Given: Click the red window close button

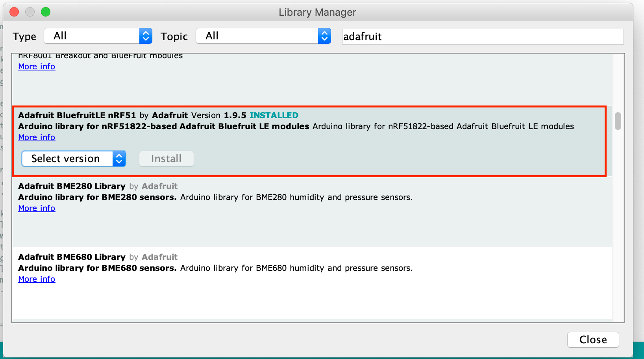Looking at the screenshot, I should tap(14, 12).
